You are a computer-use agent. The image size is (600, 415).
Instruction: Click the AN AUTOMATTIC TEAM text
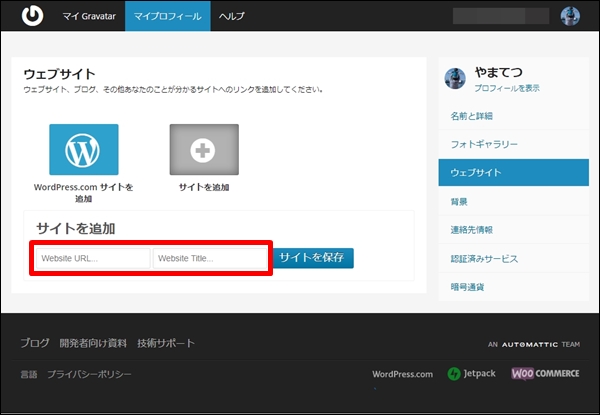(x=534, y=345)
